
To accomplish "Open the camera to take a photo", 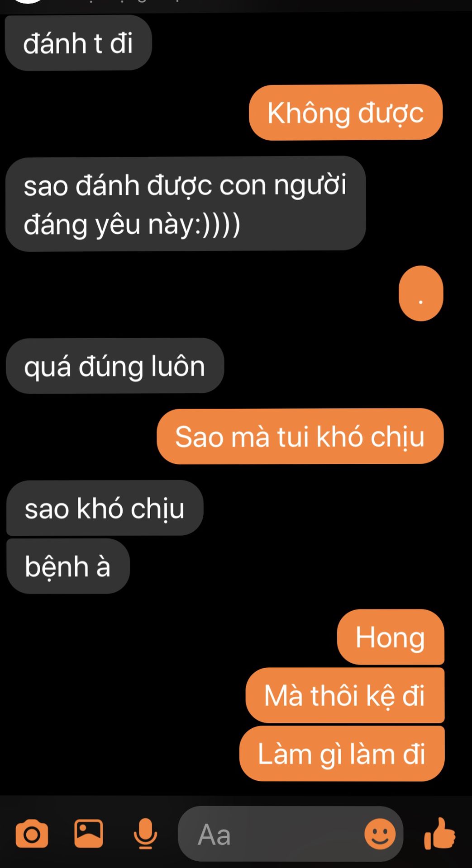I will (32, 834).
